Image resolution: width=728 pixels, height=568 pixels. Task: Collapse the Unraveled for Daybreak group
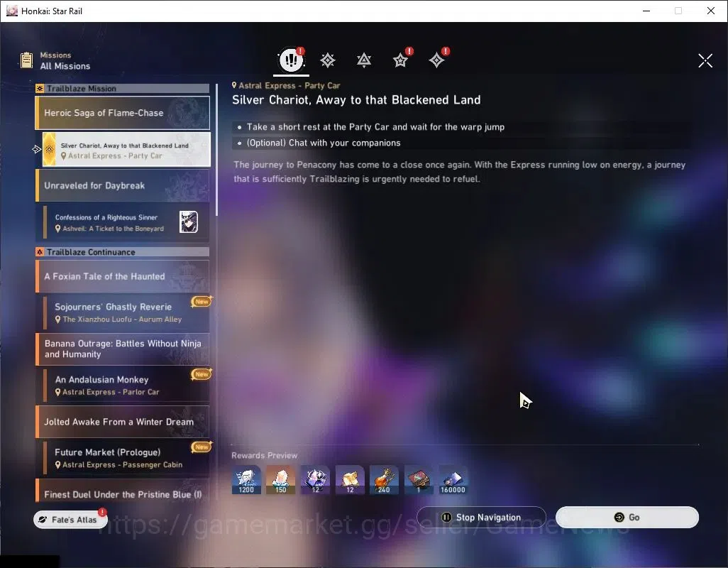coord(123,185)
